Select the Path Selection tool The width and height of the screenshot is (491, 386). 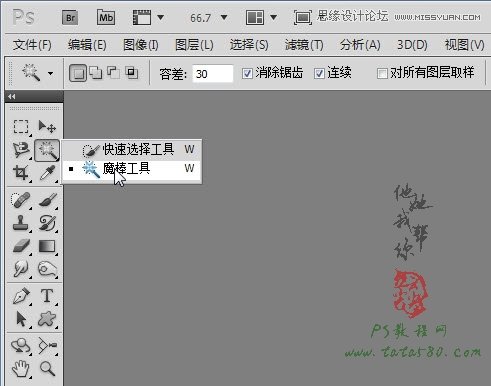21,319
